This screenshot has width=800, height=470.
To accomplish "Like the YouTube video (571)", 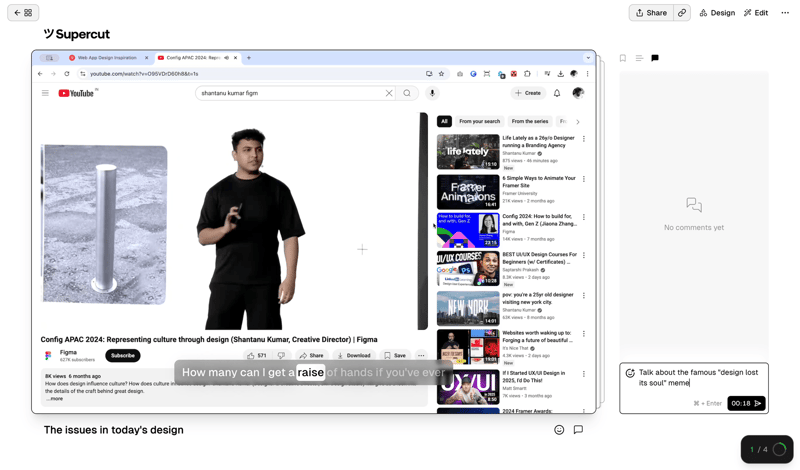I will pos(257,356).
